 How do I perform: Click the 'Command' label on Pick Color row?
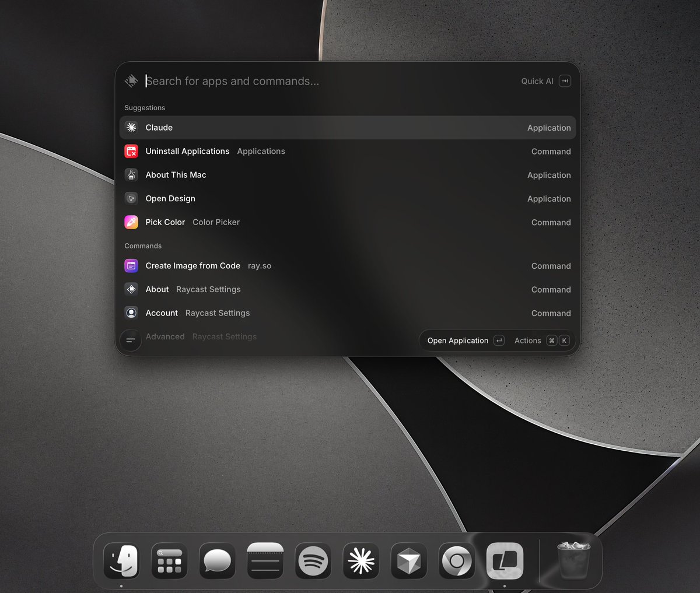pos(551,222)
